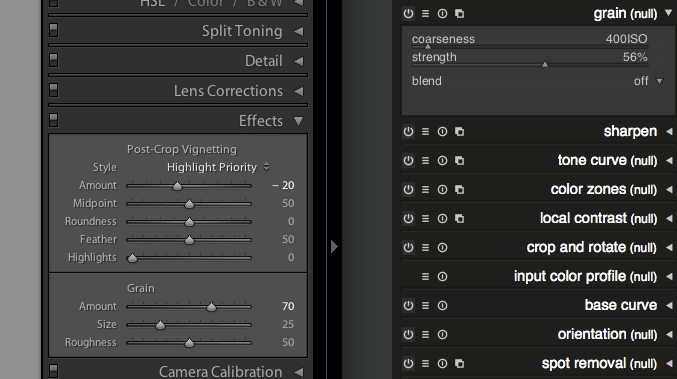677x379 pixels.
Task: Toggle the Effects panel switch on the left
Action: pos(54,120)
